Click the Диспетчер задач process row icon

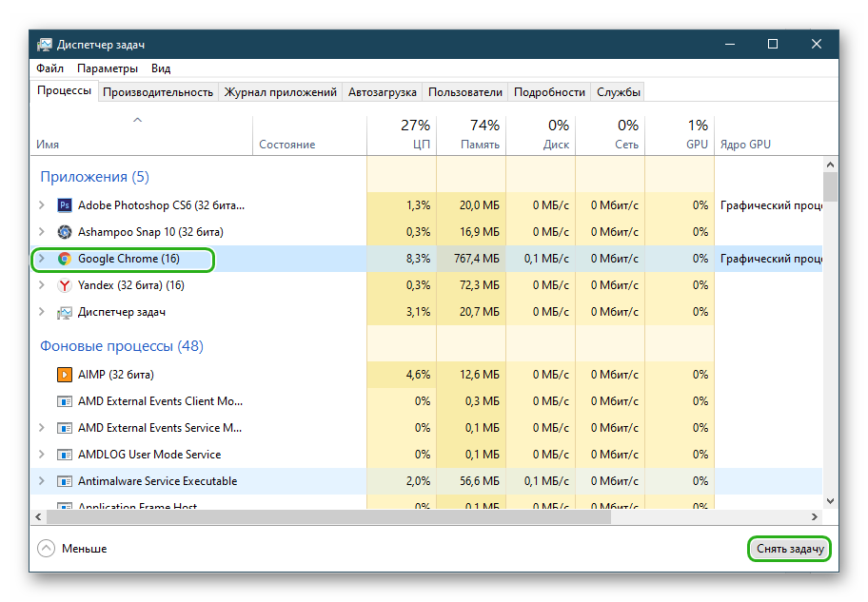click(65, 312)
